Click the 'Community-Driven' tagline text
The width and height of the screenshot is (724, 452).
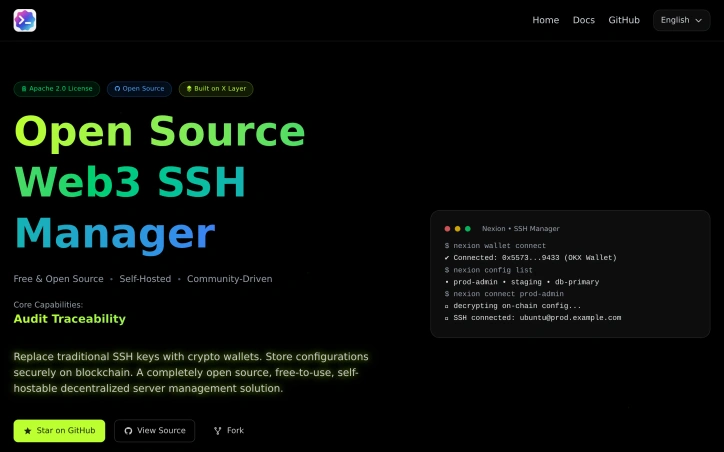(x=229, y=279)
